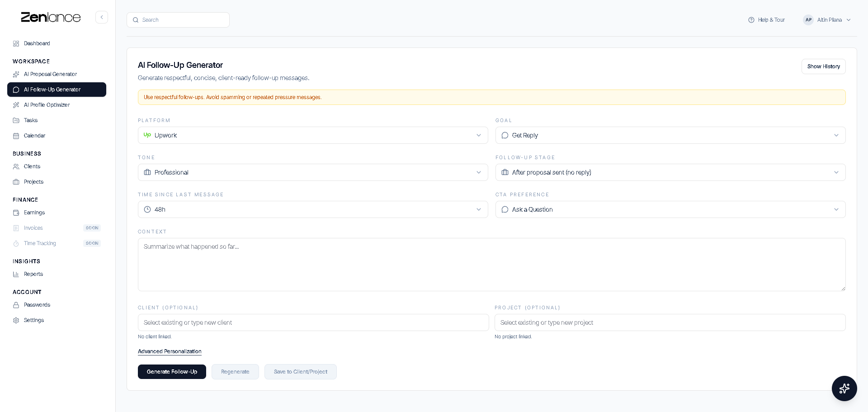Collapse the sidebar with the chevron button
The height and width of the screenshot is (412, 868).
(x=102, y=17)
